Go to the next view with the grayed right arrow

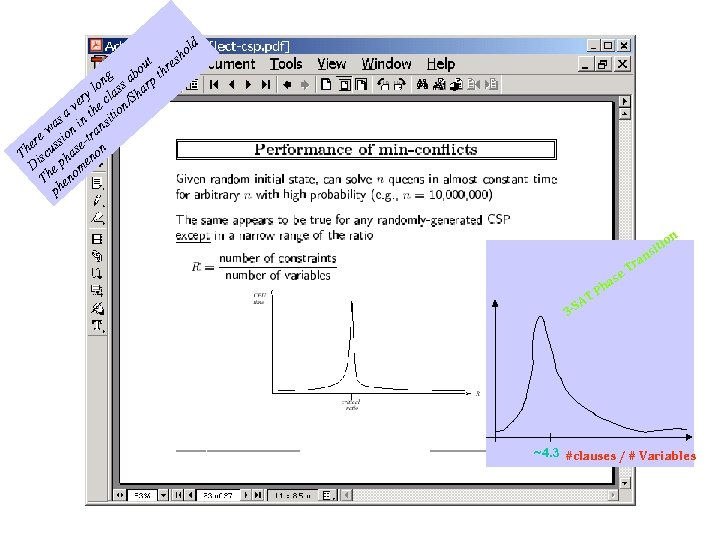pos(304,84)
